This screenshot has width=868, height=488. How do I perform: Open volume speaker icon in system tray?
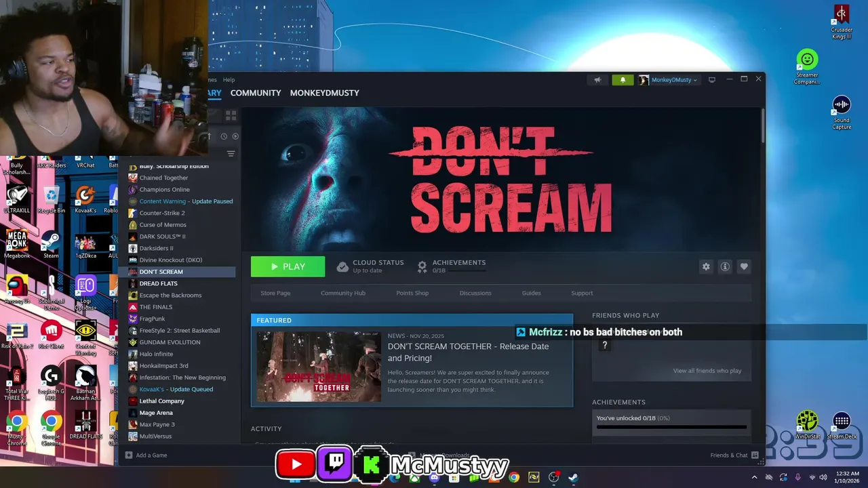click(x=823, y=477)
